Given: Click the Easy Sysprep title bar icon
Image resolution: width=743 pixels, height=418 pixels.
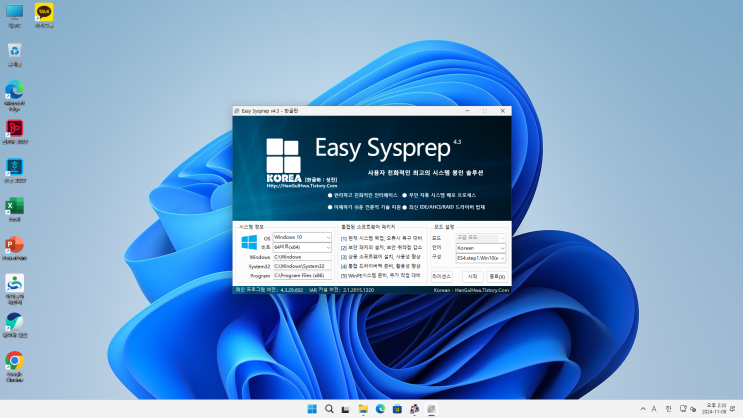Looking at the screenshot, I should [x=236, y=111].
